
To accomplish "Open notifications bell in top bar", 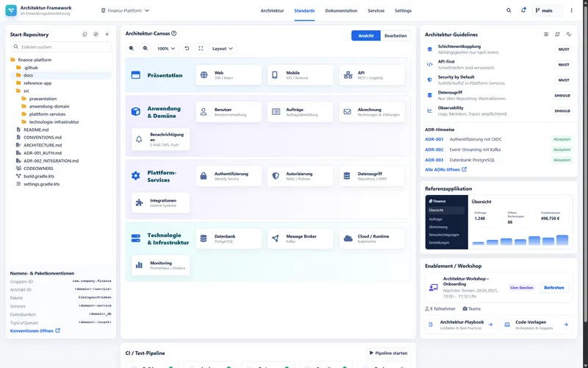I will [523, 10].
